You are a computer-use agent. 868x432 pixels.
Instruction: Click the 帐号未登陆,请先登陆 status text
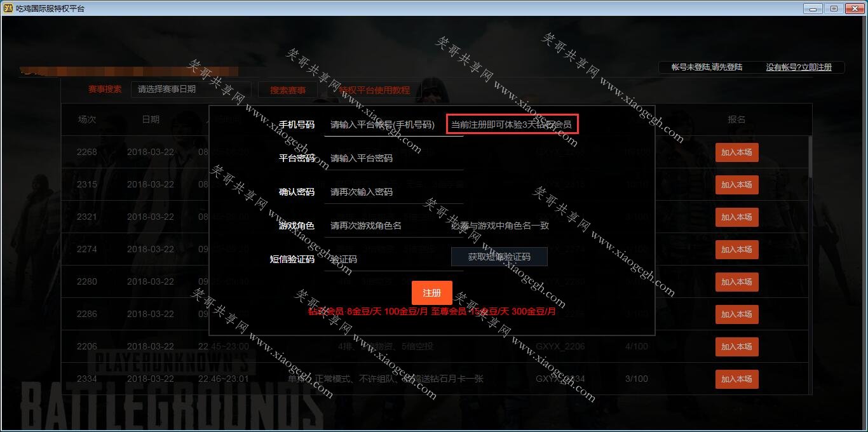(707, 67)
